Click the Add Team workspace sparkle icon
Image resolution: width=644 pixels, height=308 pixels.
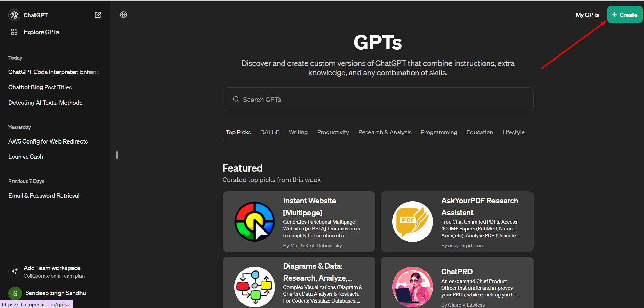(14, 271)
